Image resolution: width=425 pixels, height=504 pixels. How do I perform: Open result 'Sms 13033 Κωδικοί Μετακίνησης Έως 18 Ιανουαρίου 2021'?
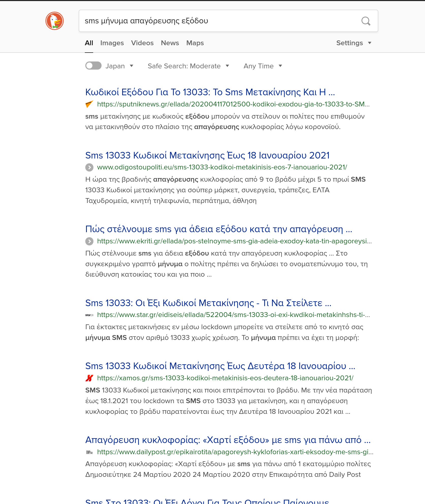(x=207, y=155)
